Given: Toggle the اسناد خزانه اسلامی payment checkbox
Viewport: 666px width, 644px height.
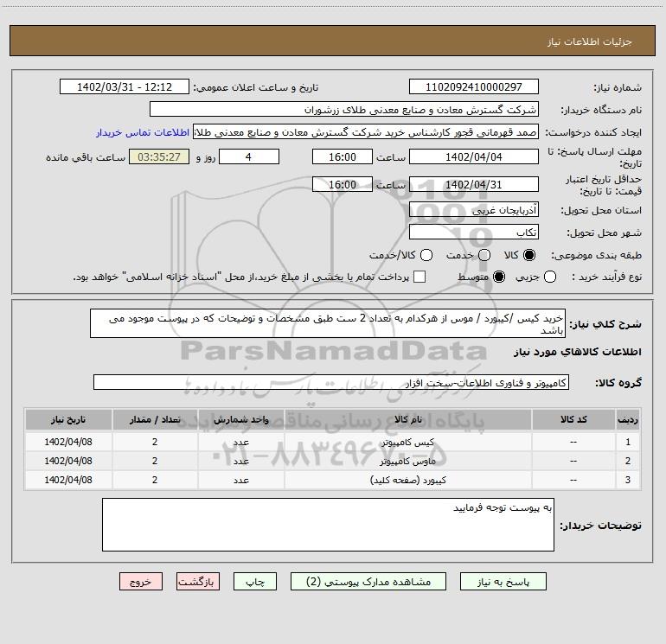Looking at the screenshot, I should (x=419, y=277).
